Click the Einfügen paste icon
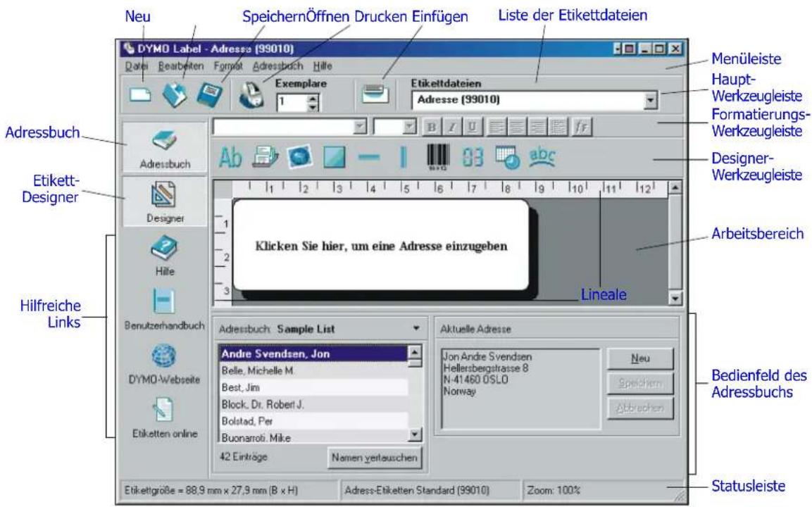The height and width of the screenshot is (507, 812). click(375, 94)
